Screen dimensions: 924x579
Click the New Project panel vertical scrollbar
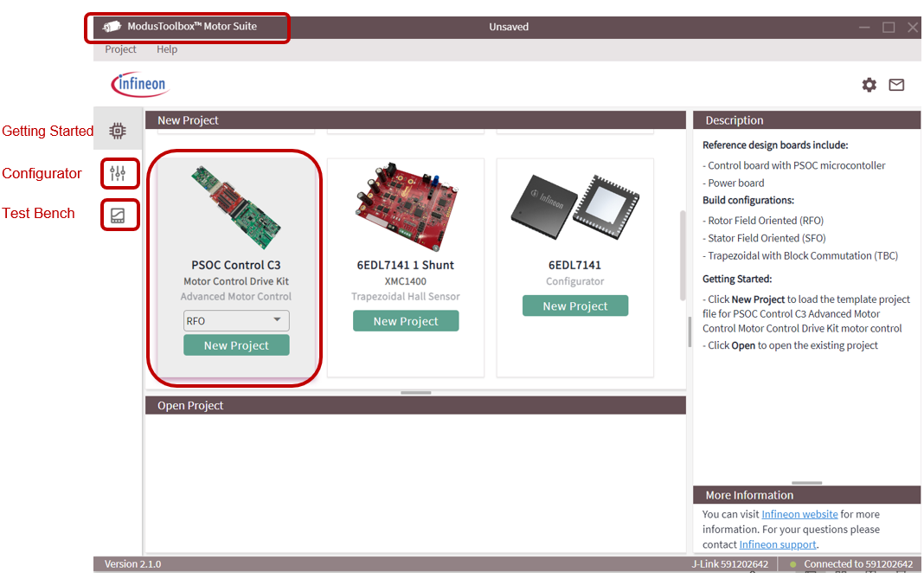pyautogui.click(x=683, y=255)
